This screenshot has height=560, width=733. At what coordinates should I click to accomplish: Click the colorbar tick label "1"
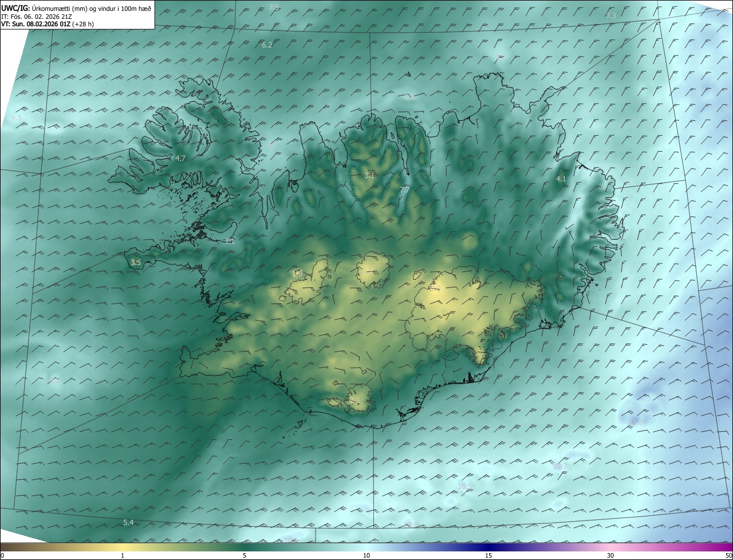pos(123,555)
